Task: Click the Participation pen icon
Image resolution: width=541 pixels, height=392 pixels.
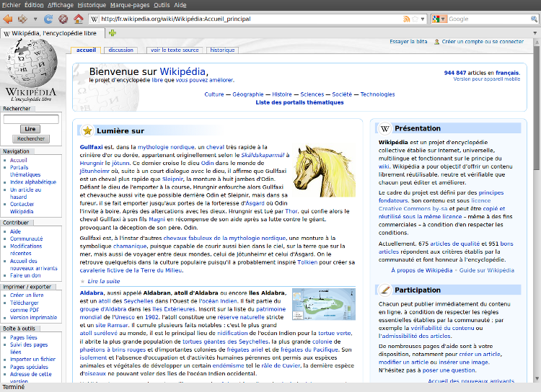Action: point(384,290)
